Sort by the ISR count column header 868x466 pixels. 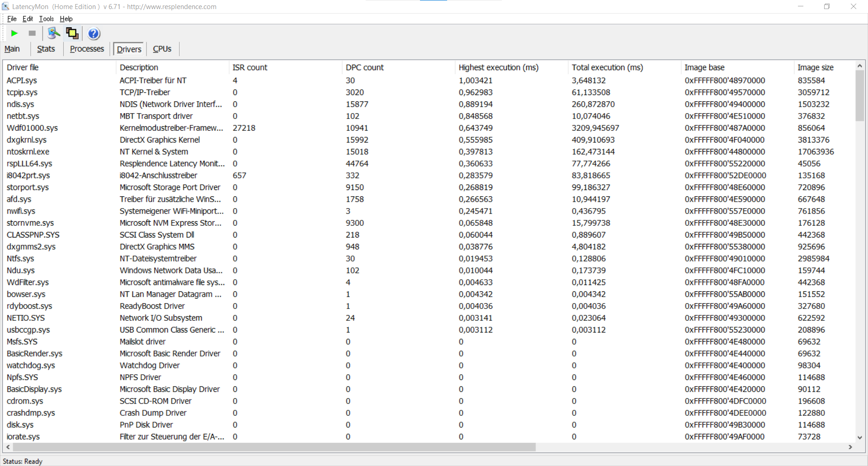point(285,67)
